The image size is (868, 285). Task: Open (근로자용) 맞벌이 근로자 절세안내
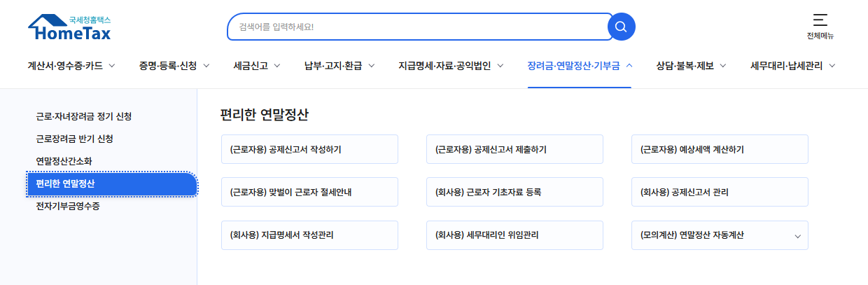[x=309, y=192]
